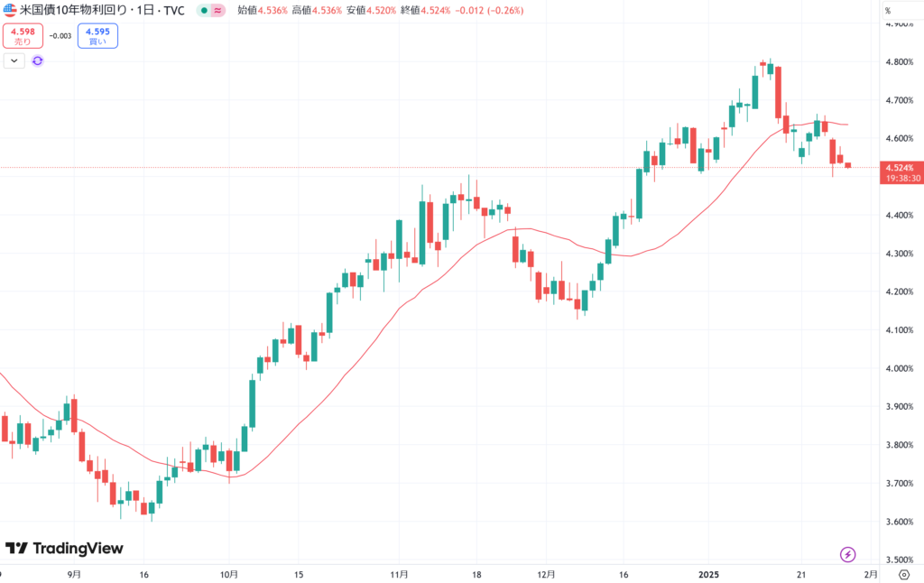Screen dimensions: 924x583
Task: Click the current price label 4.524%
Action: click(x=902, y=168)
